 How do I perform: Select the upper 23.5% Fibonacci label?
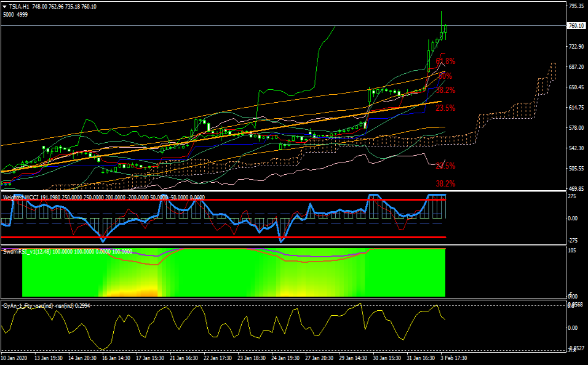coord(445,108)
